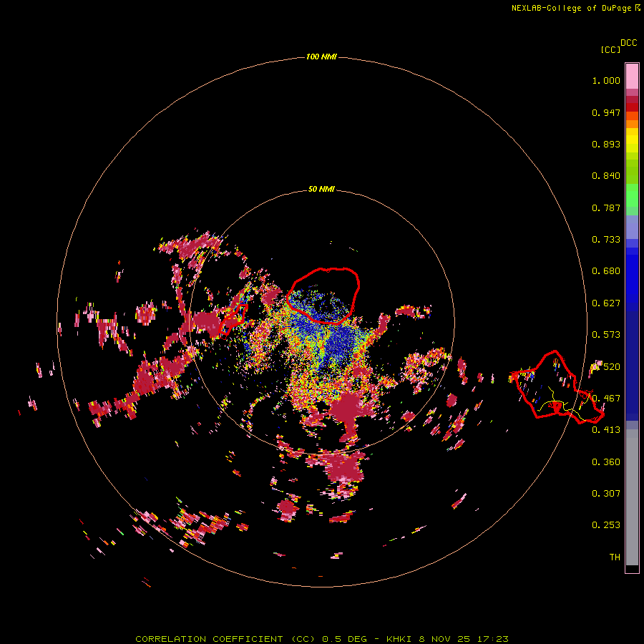Click the Correlation Coefficient caption at the bottom

click(322, 639)
